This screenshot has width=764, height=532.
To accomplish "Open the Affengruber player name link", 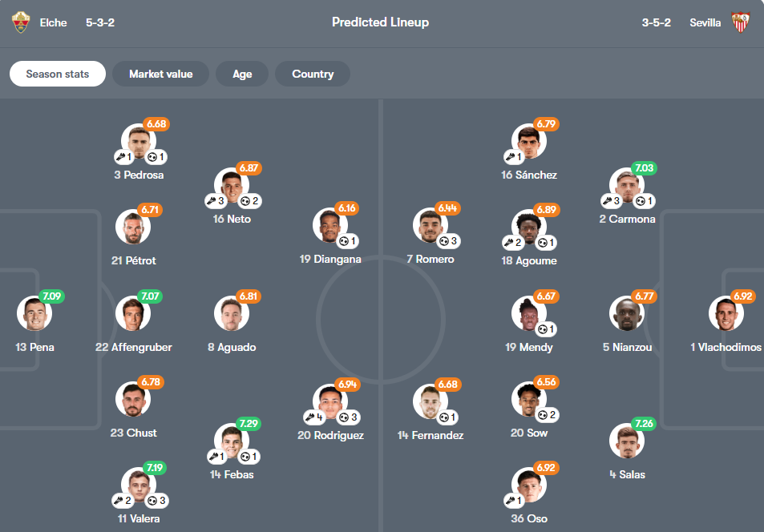I will click(133, 347).
